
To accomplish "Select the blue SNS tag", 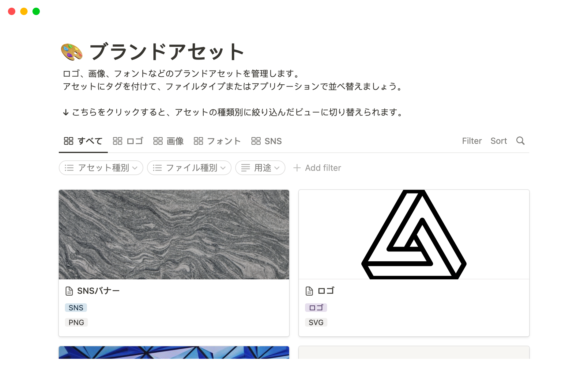I will point(76,308).
